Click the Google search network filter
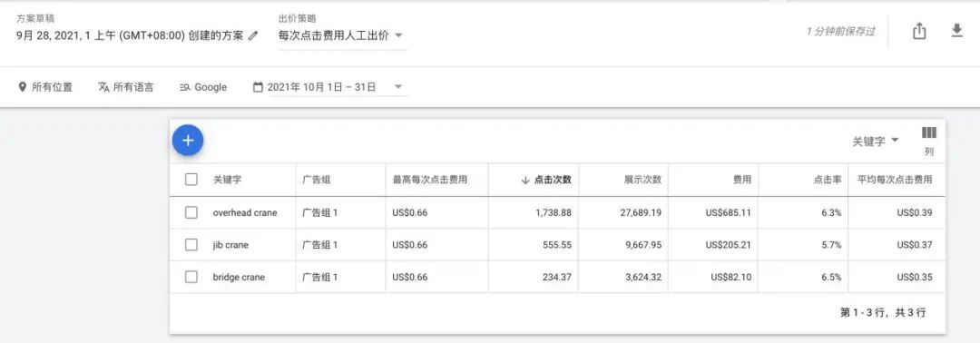 [x=203, y=87]
